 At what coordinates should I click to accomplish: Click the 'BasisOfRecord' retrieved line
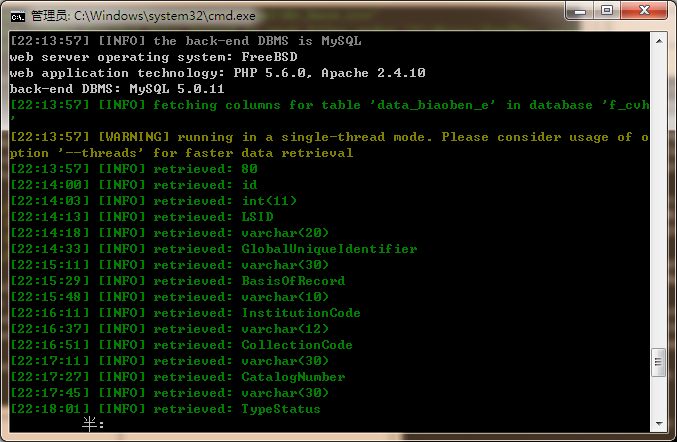click(x=177, y=281)
